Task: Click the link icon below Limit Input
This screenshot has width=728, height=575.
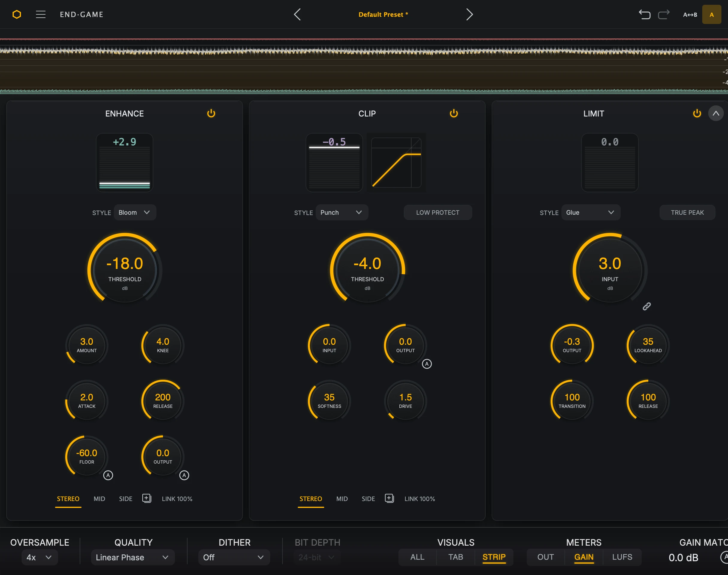Action: tap(647, 306)
